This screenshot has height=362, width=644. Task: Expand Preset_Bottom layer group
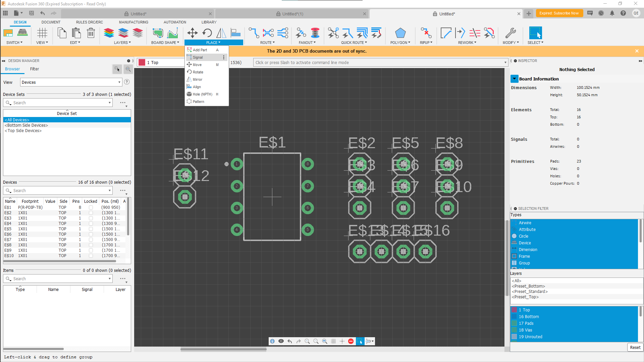pyautogui.click(x=529, y=286)
